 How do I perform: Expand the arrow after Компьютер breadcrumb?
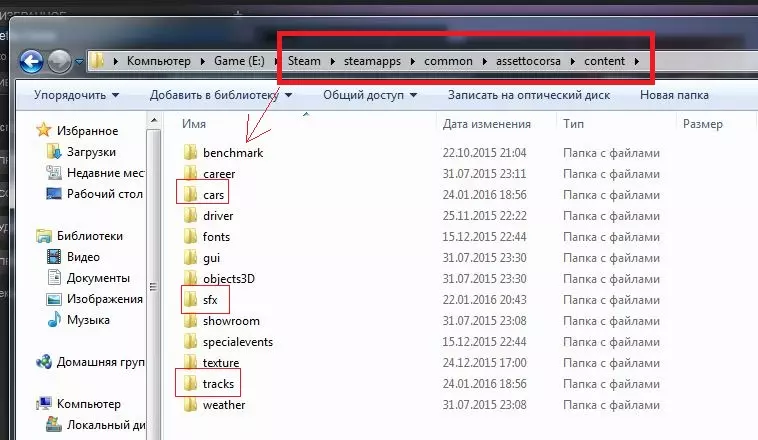(x=203, y=61)
